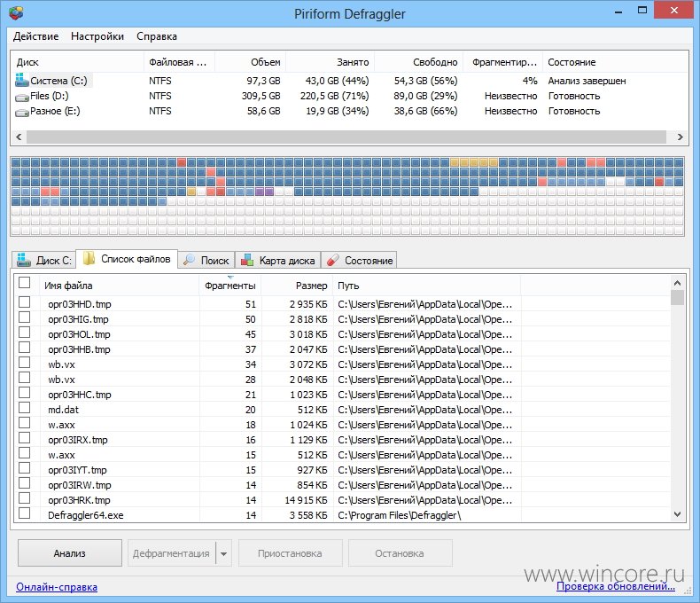Screen dimensions: 700x603
Task: Switch to the Диск C: tab
Action: point(43,260)
